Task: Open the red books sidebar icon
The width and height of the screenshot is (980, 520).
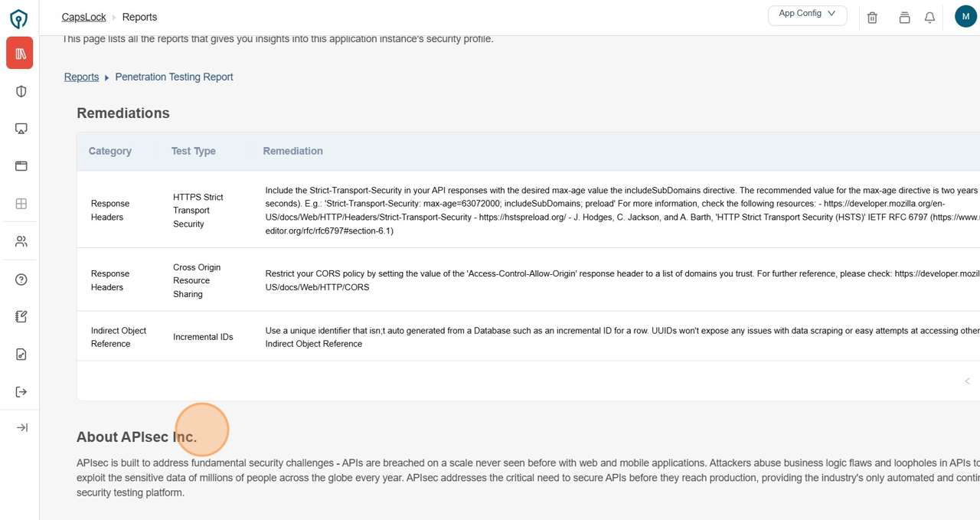Action: pos(20,54)
